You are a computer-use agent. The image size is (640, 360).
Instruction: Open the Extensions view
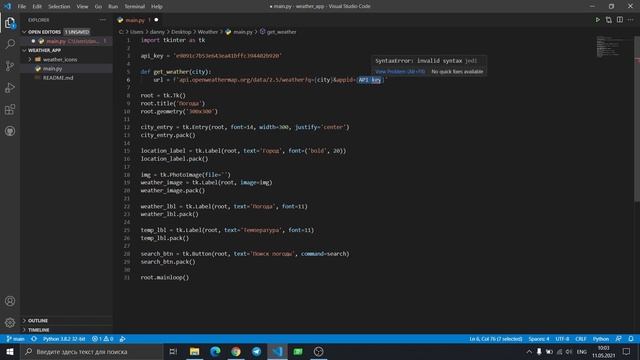point(10,109)
